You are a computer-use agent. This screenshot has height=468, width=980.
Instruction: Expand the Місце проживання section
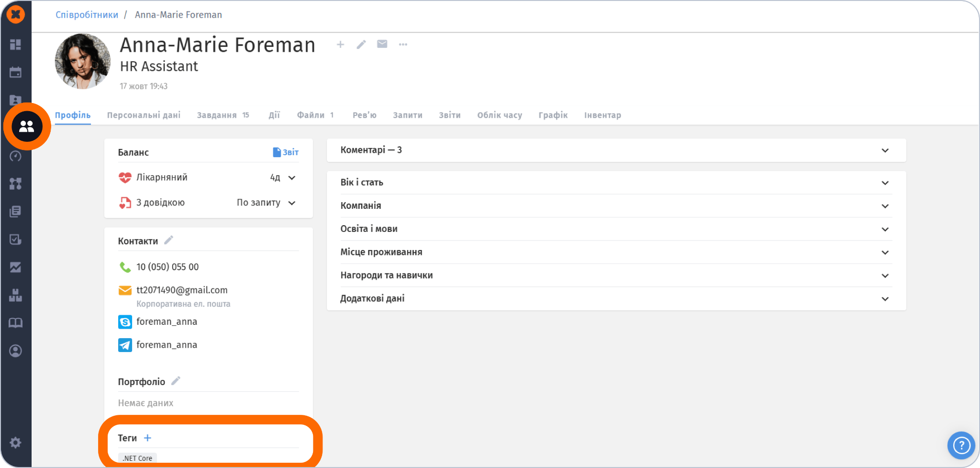pos(616,252)
